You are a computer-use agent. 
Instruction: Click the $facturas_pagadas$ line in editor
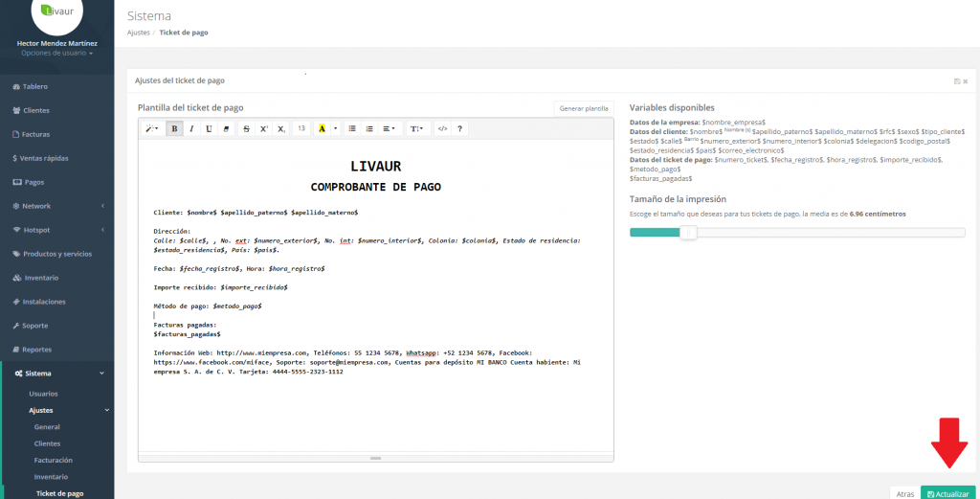[187, 334]
